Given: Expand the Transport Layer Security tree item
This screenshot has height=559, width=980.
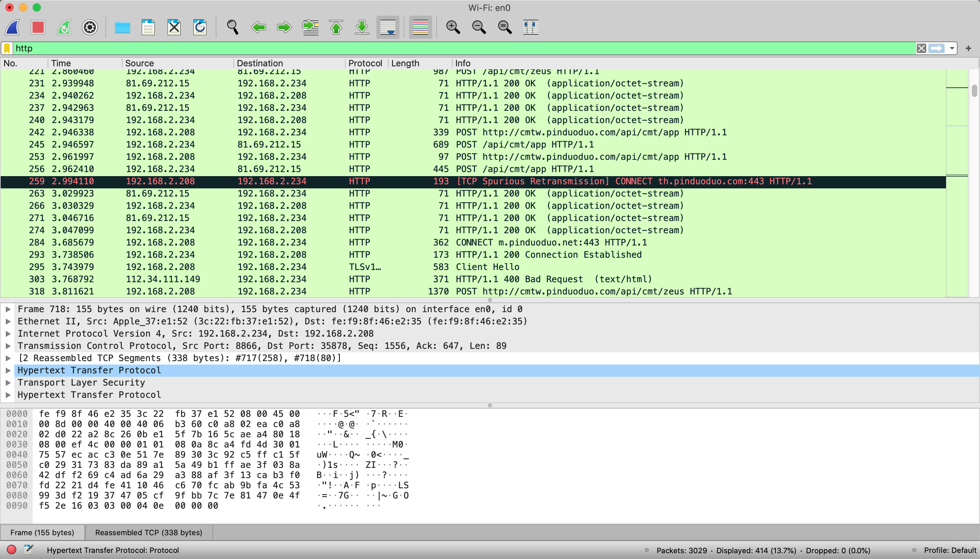Looking at the screenshot, I should coord(8,383).
